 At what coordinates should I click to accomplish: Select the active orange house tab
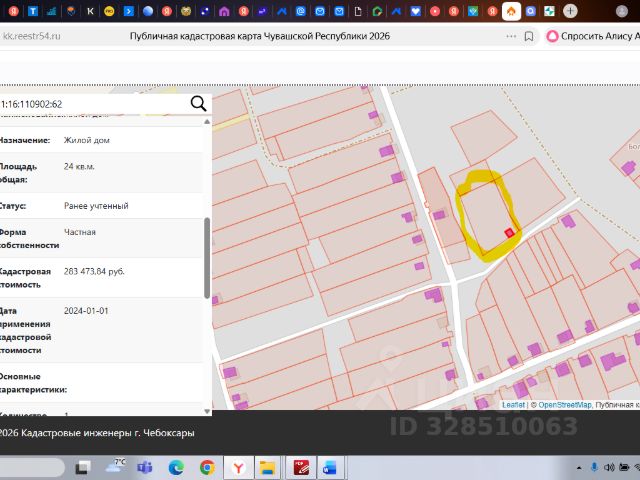[511, 11]
